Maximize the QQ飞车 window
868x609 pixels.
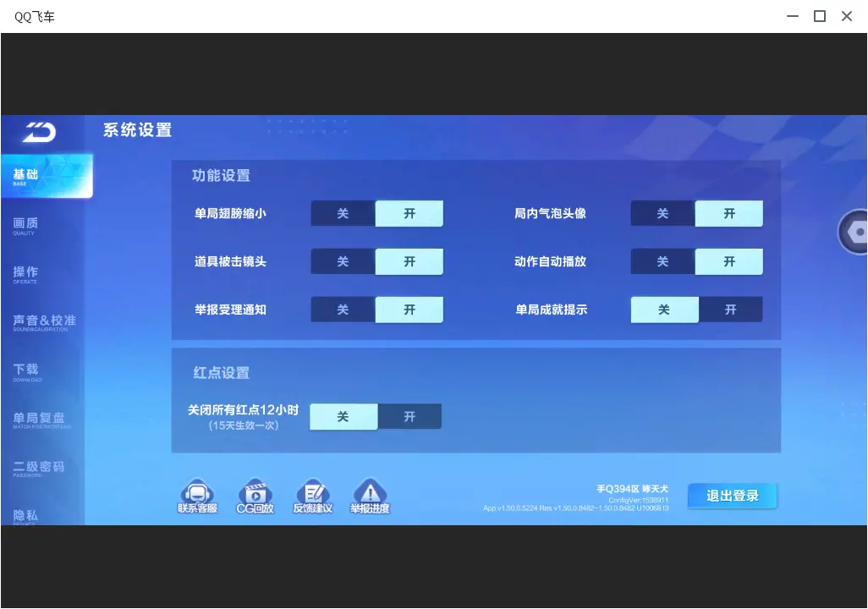pos(820,17)
